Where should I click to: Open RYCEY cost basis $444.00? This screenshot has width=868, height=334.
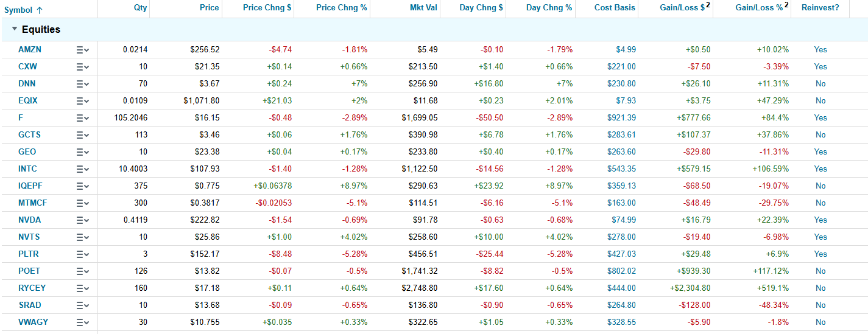[x=621, y=288]
